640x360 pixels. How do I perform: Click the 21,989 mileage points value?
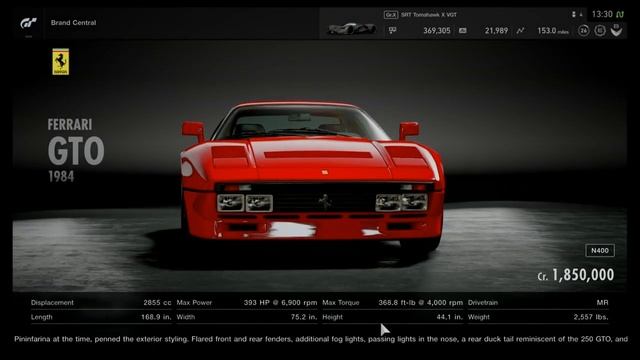496,31
